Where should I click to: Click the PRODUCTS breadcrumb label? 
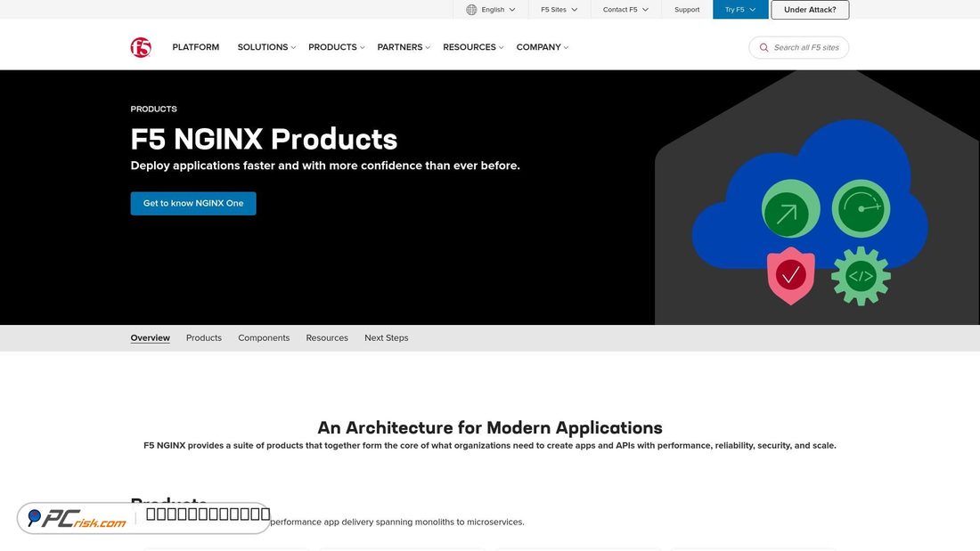pyautogui.click(x=154, y=109)
